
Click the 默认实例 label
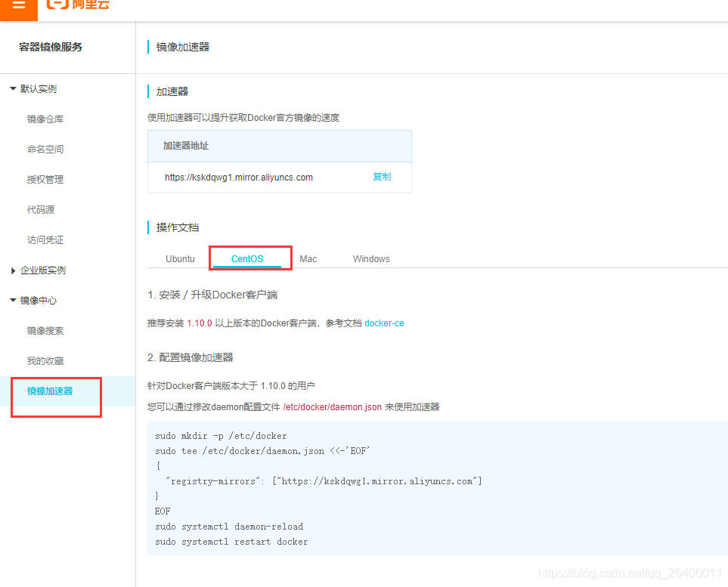(39, 88)
